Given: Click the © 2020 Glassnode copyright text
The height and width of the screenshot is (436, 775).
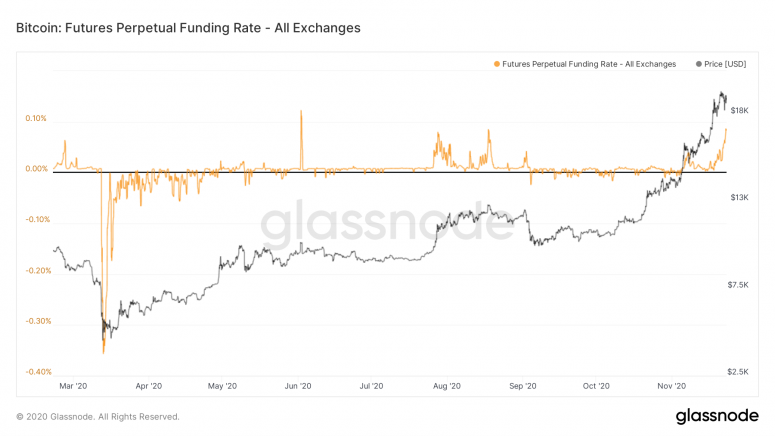Looking at the screenshot, I should pos(98,417).
